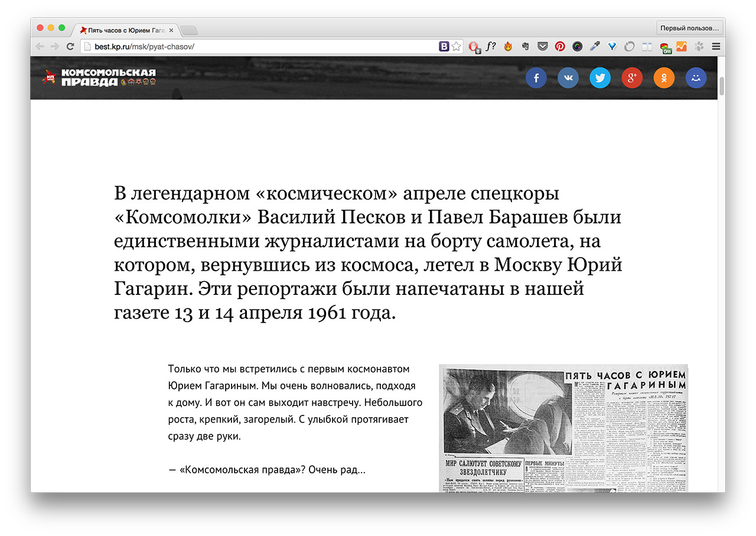Reload the current page
The width and height of the screenshot is (756, 536).
(x=70, y=47)
